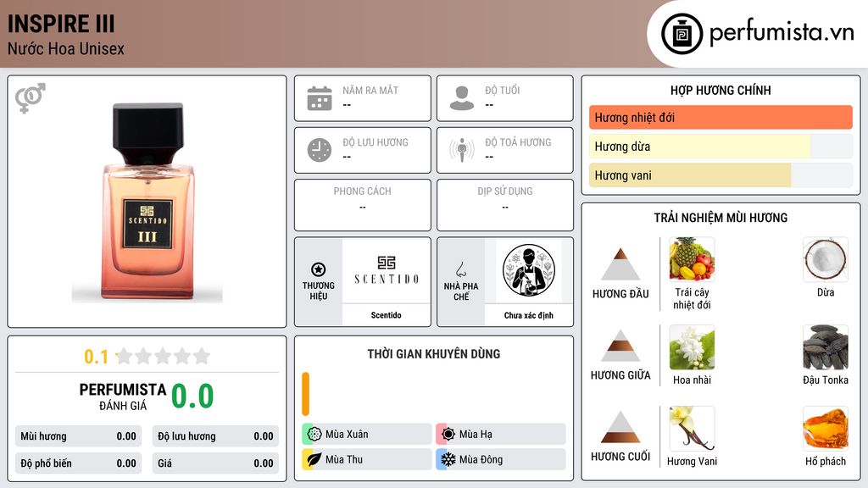Click the DỊP SỬ DỤNG card

click(505, 205)
